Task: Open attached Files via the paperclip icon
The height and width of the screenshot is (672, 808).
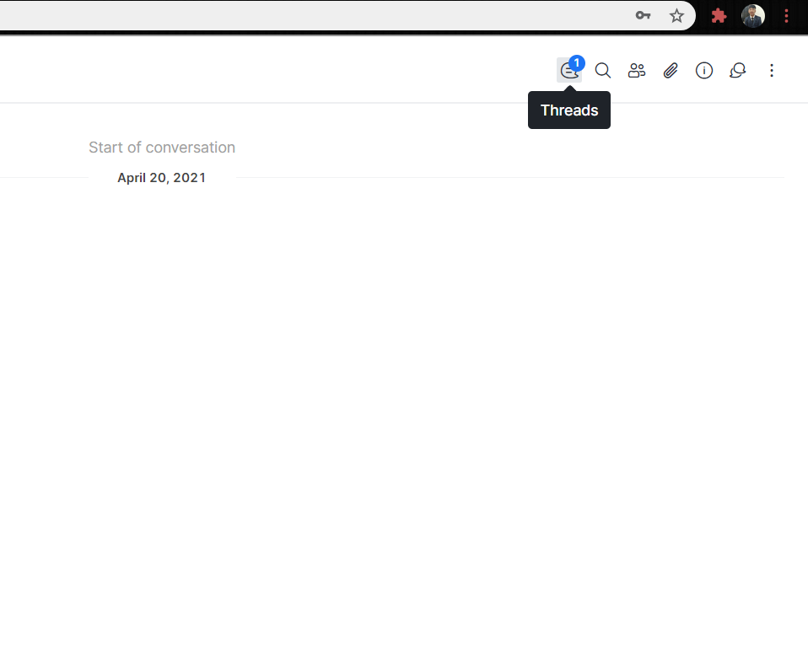Action: pos(671,70)
